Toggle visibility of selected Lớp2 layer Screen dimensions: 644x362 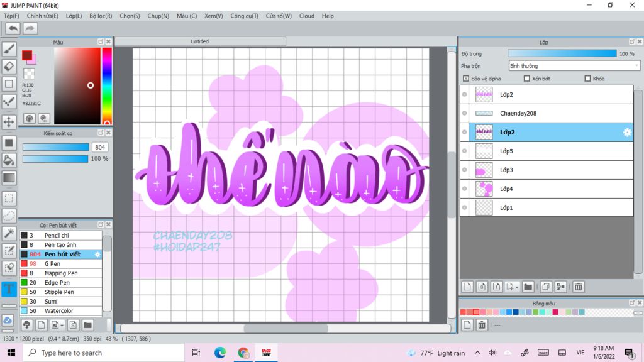click(x=465, y=132)
